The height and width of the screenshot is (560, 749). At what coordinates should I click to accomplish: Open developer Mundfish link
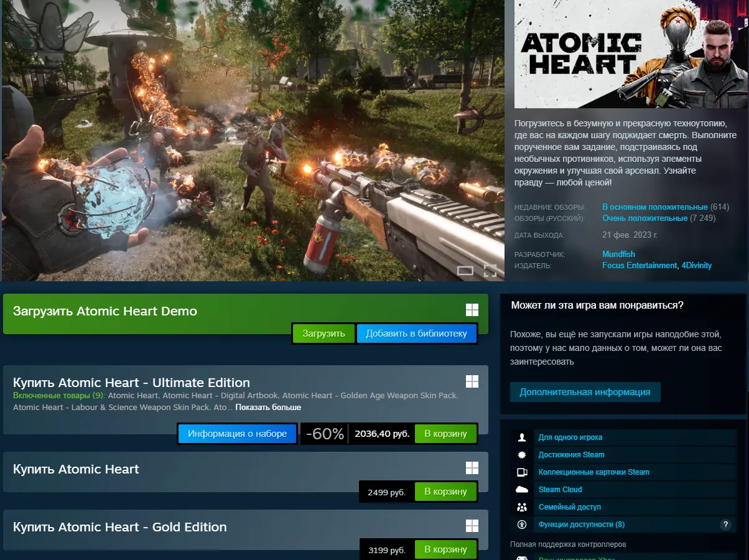619,254
